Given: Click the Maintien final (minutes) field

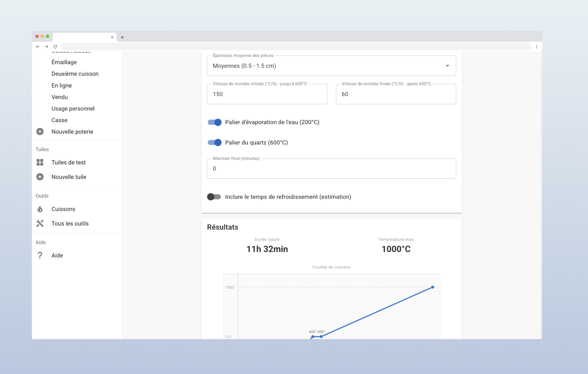Looking at the screenshot, I should point(331,168).
